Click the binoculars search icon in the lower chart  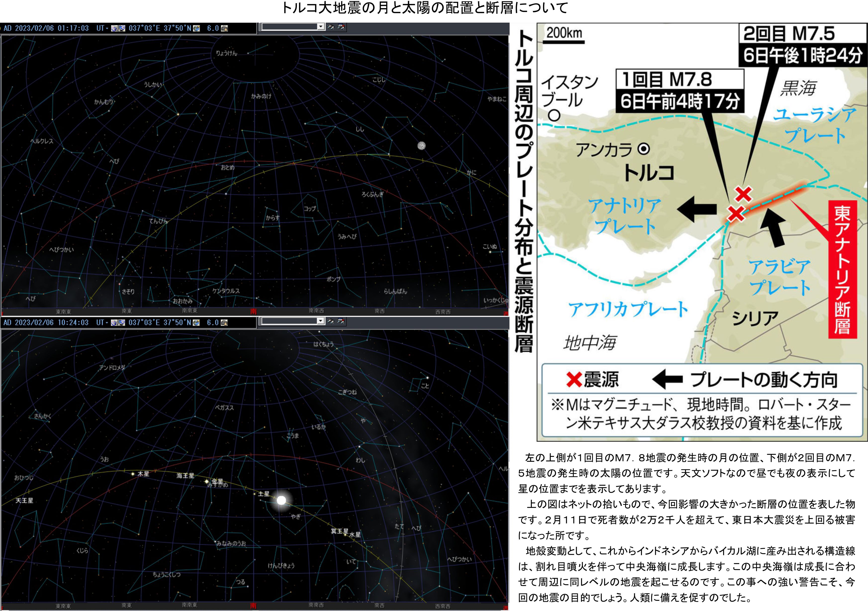point(331,321)
